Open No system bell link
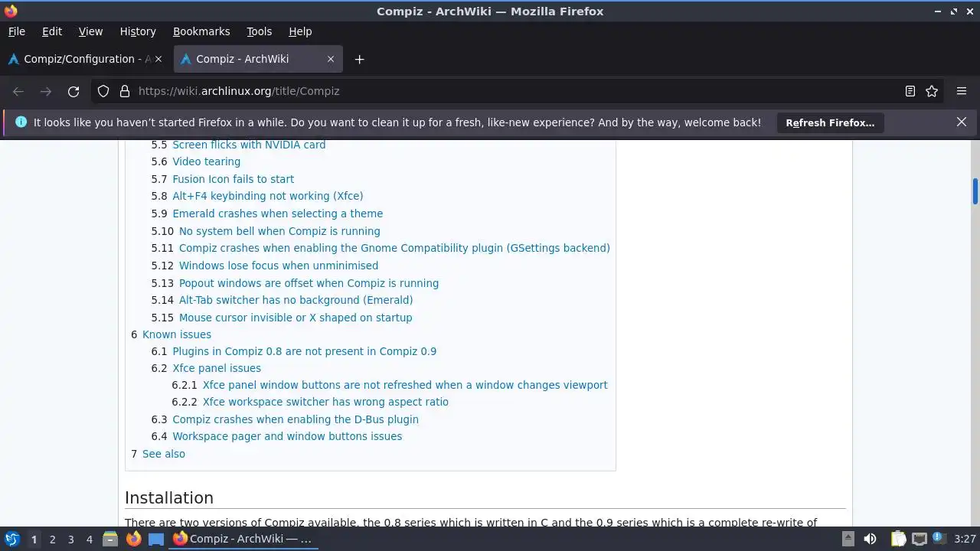The image size is (980, 551). click(x=279, y=231)
